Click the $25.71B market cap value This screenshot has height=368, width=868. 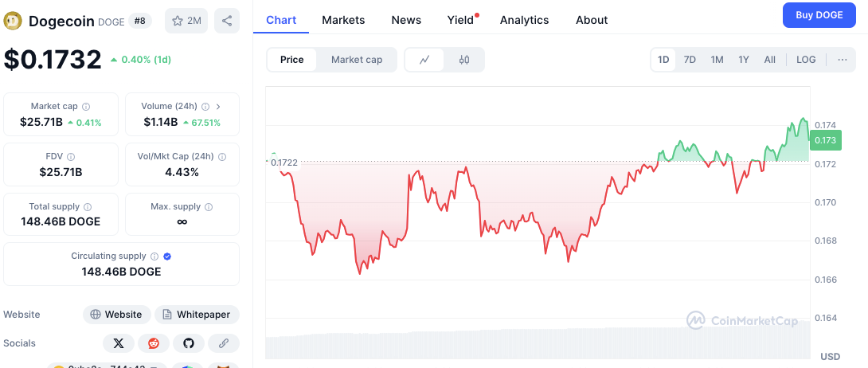(x=41, y=123)
